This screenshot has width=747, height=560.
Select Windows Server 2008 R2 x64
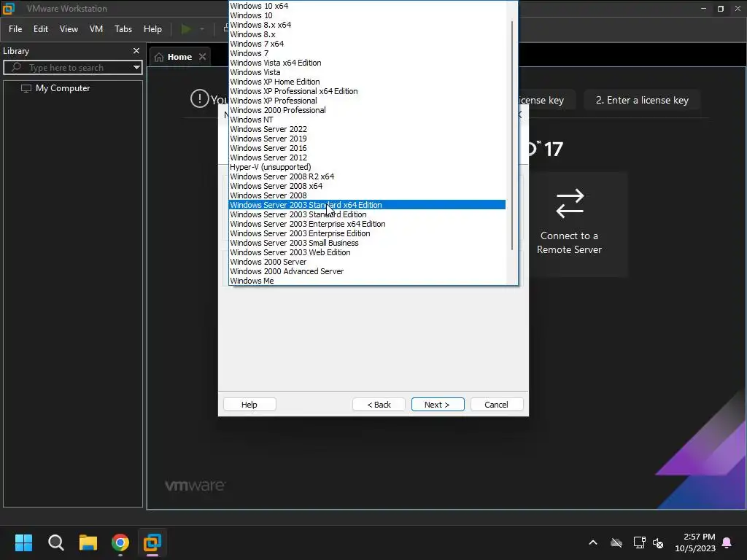pyautogui.click(x=368, y=176)
